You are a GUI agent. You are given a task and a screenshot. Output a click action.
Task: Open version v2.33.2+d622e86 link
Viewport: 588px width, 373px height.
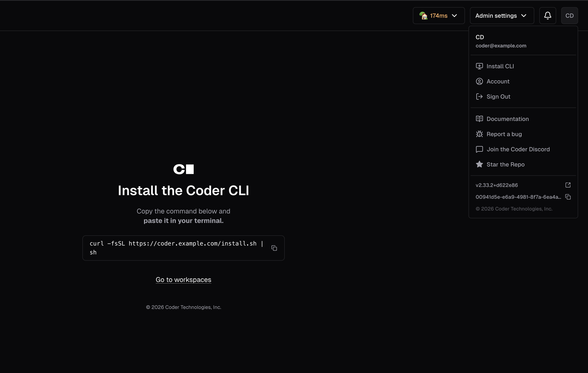(x=497, y=185)
